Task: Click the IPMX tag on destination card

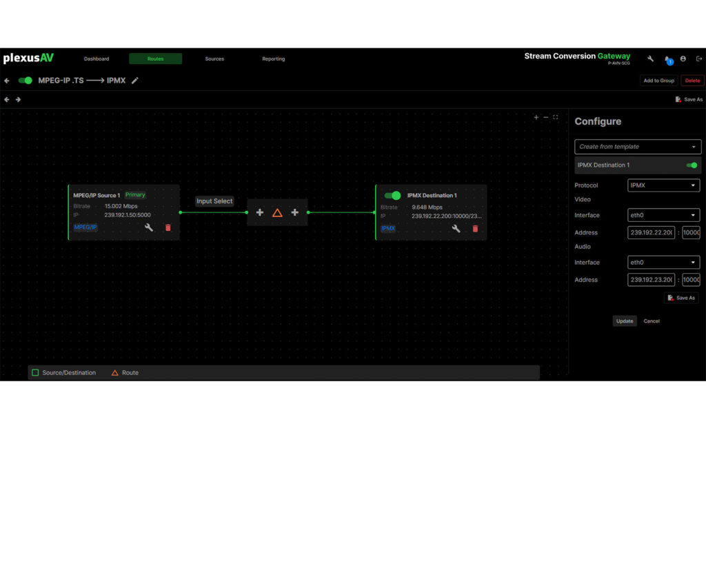Action: point(388,228)
